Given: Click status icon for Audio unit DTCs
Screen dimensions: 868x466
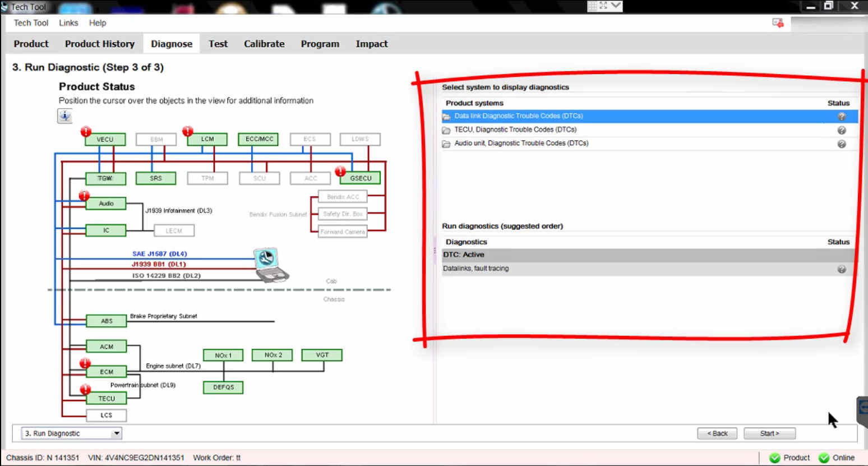Looking at the screenshot, I should point(842,144).
